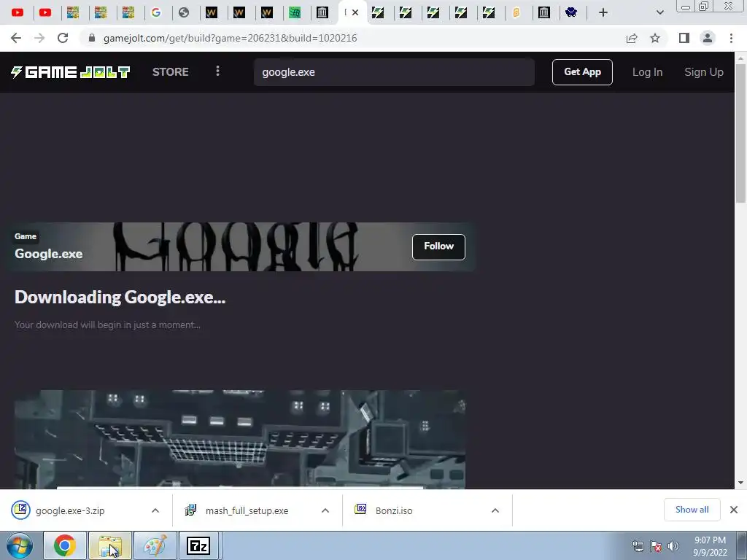
Task: Click the Get App button
Action: point(582,72)
